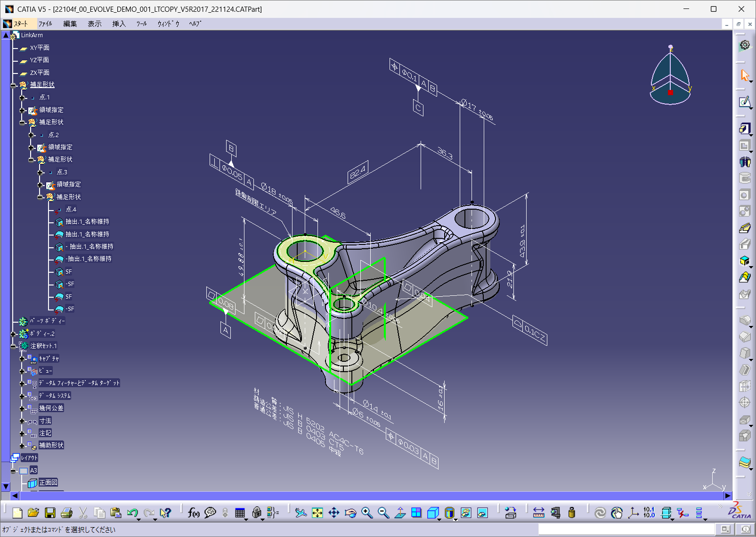This screenshot has width=756, height=537.
Task: Open the ウィンドウ menu
Action: [x=168, y=24]
